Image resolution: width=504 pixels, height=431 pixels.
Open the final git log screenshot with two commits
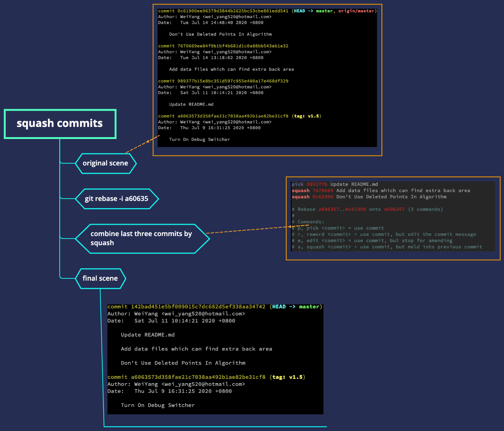[x=215, y=358]
